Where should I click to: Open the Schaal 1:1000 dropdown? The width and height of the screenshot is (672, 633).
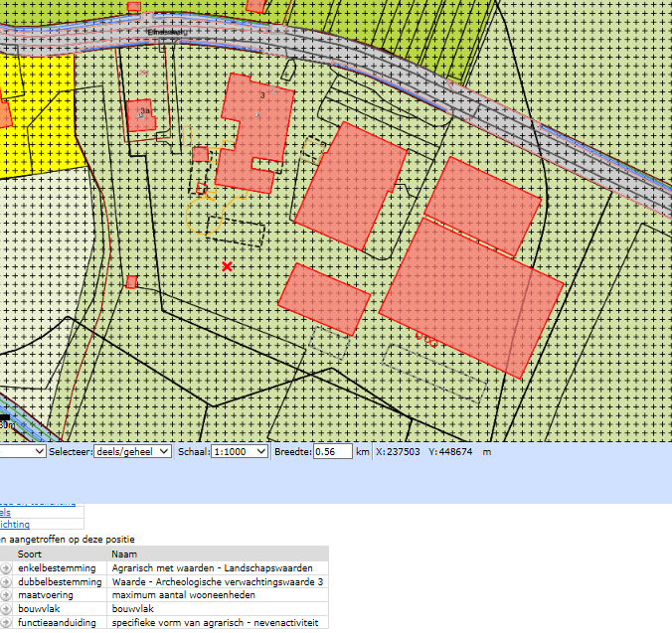click(x=240, y=452)
